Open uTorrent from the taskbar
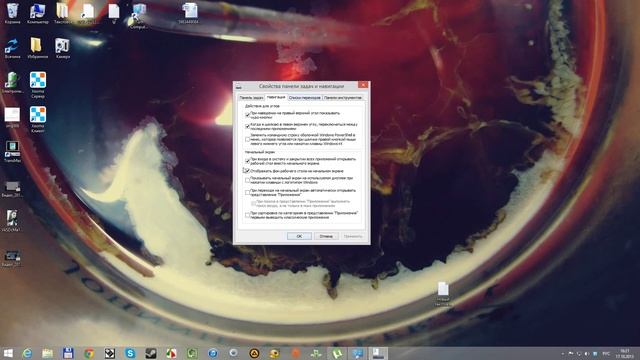This screenshot has width=640, height=360. [337, 353]
